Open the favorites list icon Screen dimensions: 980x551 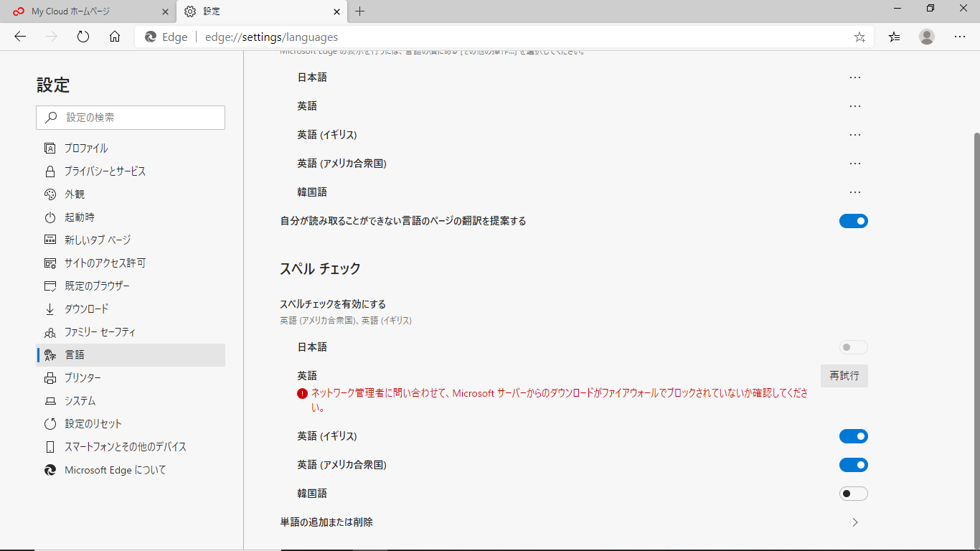click(894, 37)
